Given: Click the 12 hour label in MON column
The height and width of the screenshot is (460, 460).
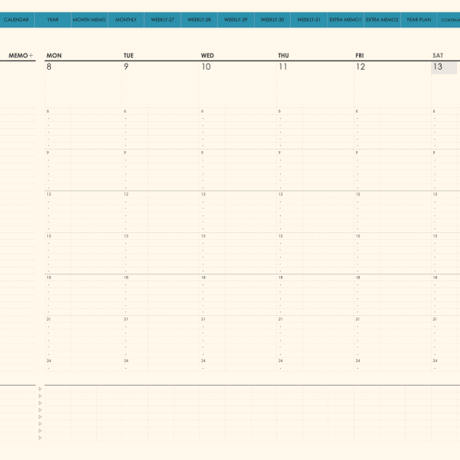Looking at the screenshot, I should [49, 194].
